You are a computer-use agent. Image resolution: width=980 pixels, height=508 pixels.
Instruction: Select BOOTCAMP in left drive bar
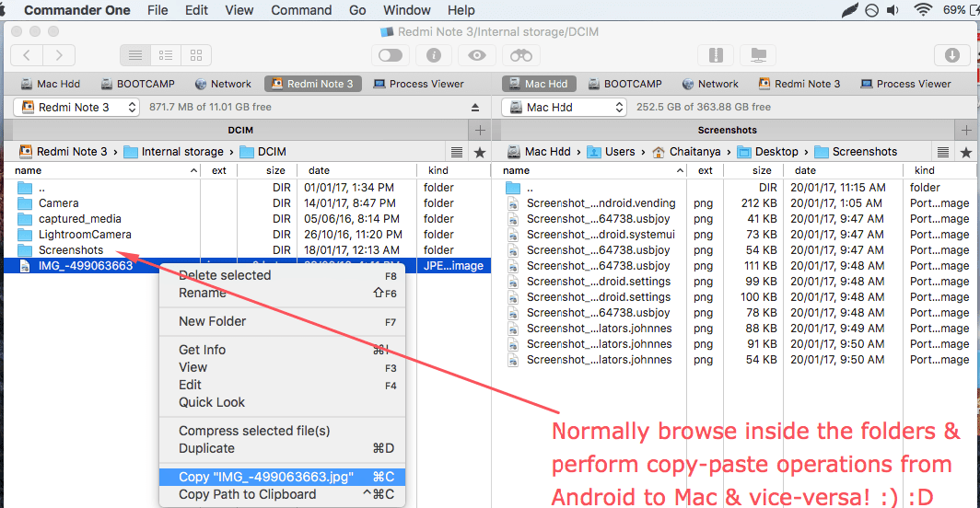tap(138, 84)
